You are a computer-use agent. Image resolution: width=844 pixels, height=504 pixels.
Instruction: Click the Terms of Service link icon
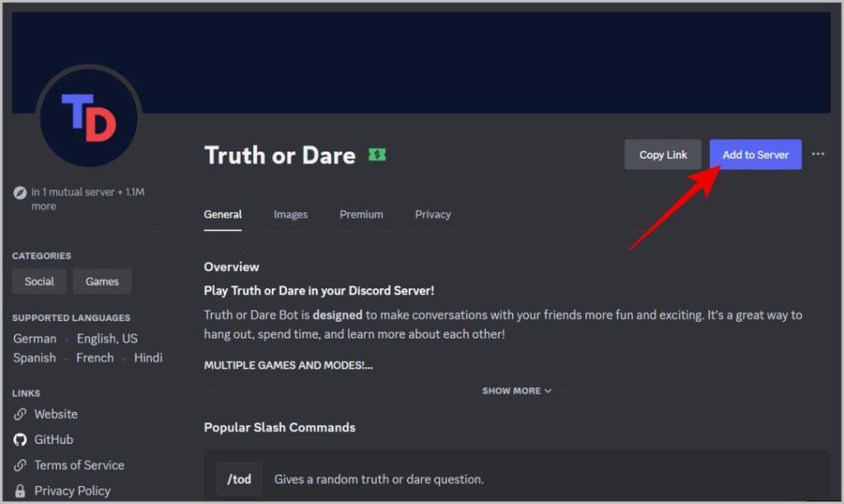pos(20,465)
